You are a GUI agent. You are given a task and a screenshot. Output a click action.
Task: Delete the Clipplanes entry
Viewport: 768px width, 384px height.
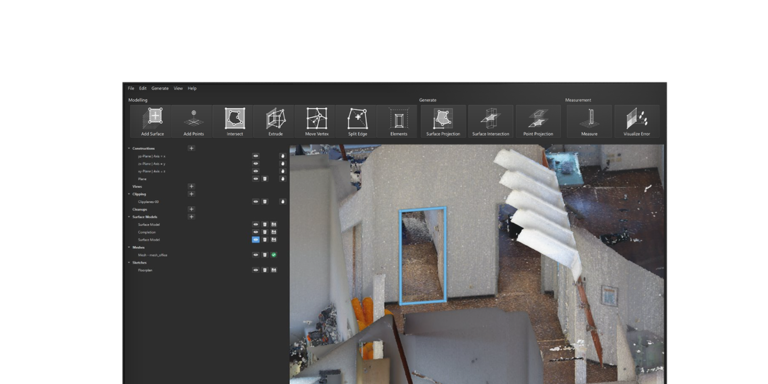tap(265, 201)
